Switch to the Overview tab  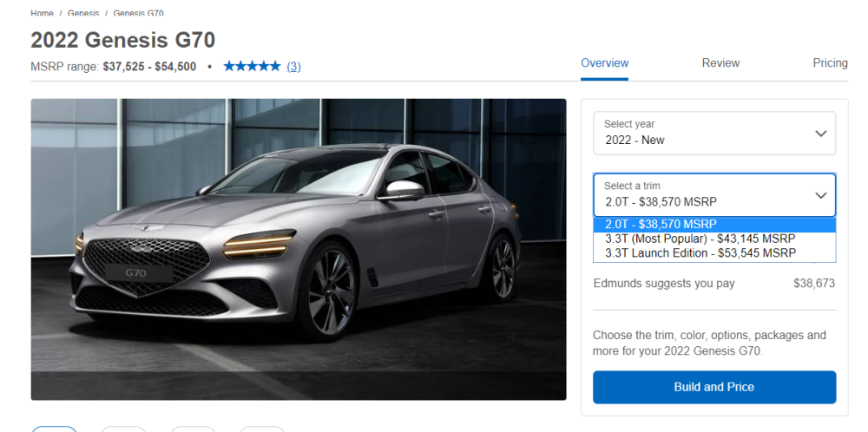(604, 63)
